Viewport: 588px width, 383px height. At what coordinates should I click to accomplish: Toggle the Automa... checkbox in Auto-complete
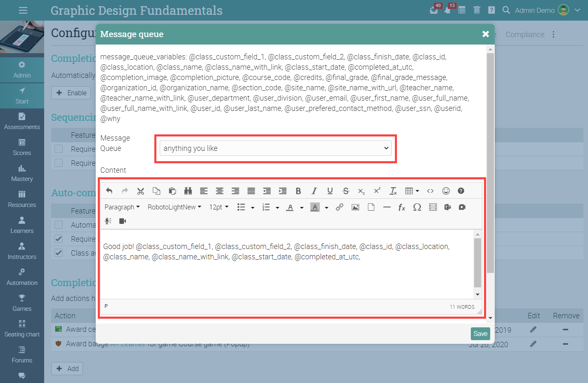(x=59, y=225)
